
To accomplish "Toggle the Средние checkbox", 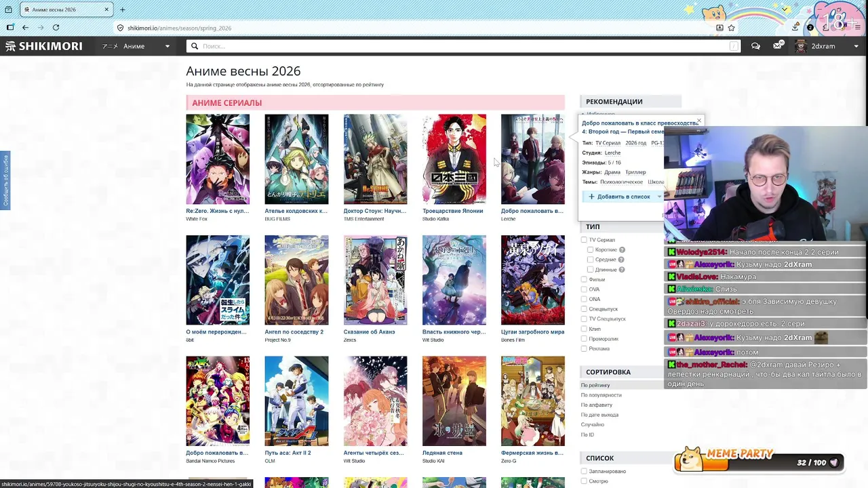I will click(x=590, y=260).
